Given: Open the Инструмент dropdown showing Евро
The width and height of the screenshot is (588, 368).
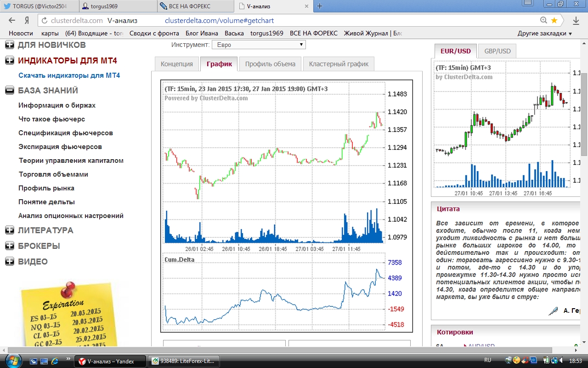Looking at the screenshot, I should point(259,45).
